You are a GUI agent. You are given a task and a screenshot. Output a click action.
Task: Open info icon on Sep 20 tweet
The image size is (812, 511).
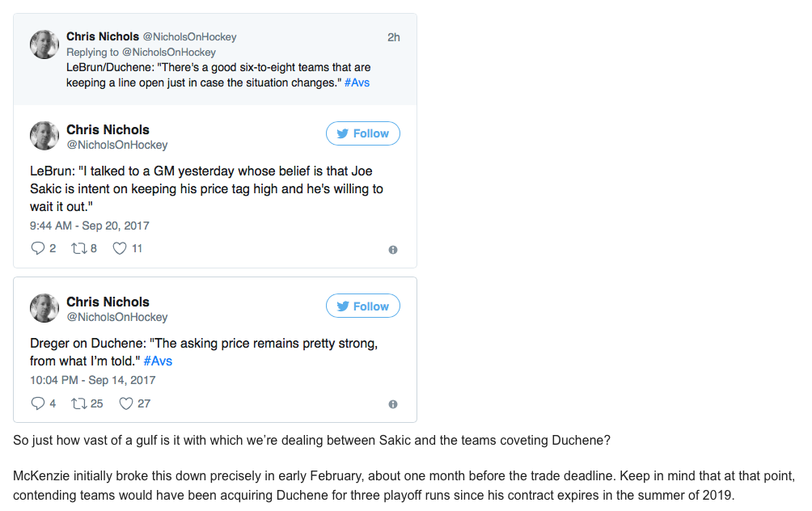click(393, 250)
